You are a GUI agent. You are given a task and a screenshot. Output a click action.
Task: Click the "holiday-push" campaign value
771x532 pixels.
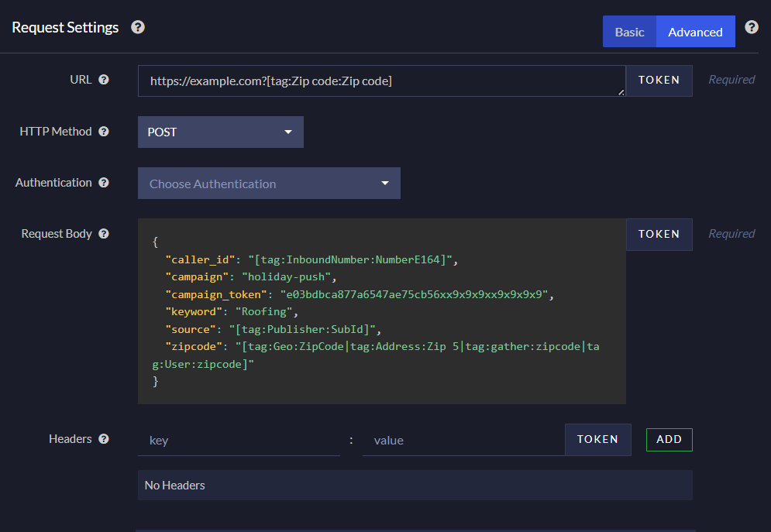tap(286, 277)
